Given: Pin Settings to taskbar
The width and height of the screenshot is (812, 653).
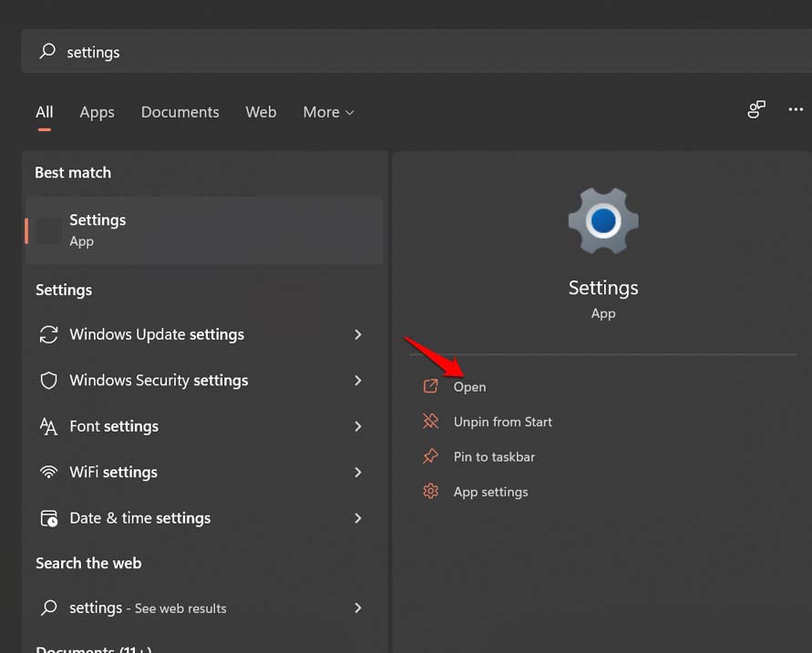Looking at the screenshot, I should 494,457.
